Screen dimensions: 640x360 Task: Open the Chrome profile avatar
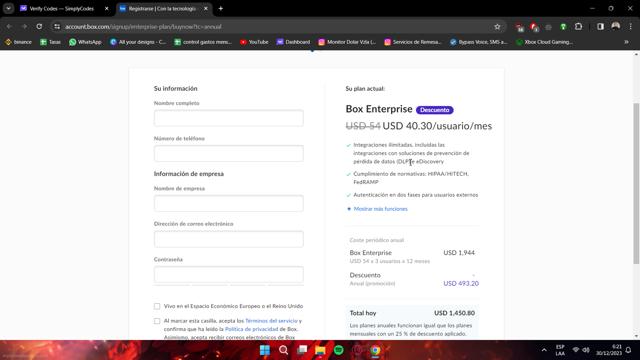pyautogui.click(x=616, y=27)
